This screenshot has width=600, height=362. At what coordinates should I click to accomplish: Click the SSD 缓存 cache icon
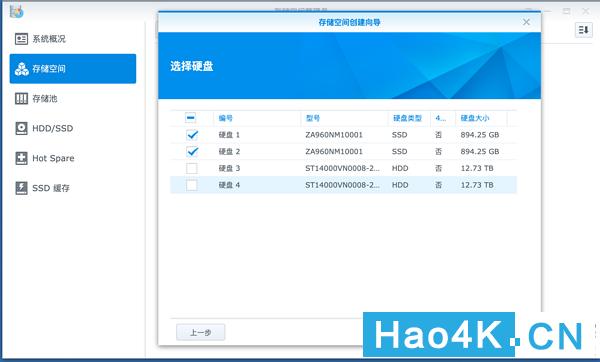21,188
